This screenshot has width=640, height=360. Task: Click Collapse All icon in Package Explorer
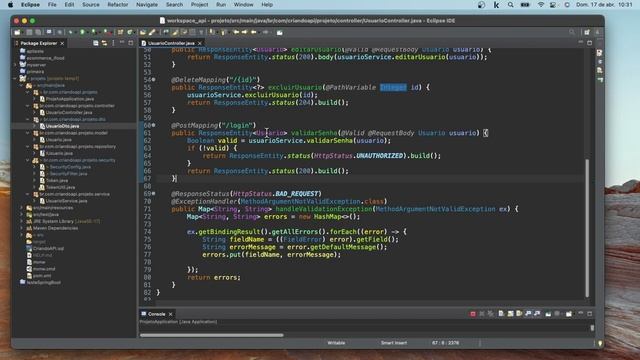[x=96, y=43]
